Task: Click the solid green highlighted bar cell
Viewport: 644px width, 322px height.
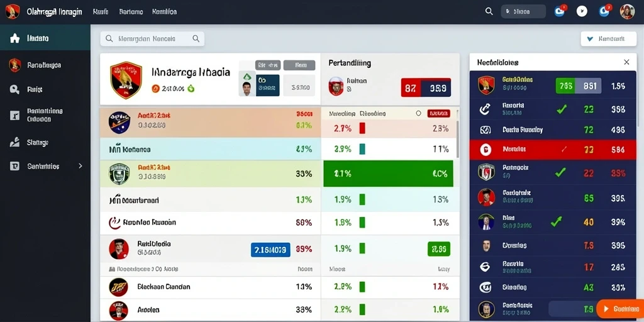Action: click(388, 174)
